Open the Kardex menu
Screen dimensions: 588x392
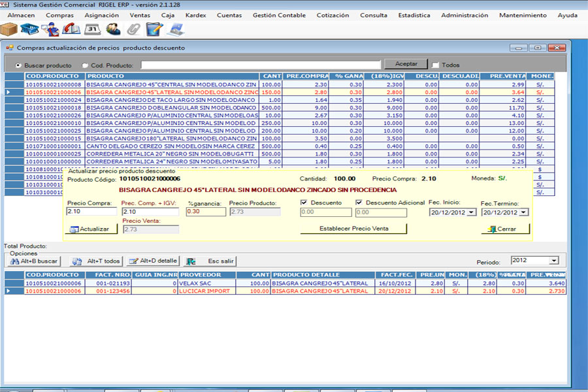tap(195, 15)
